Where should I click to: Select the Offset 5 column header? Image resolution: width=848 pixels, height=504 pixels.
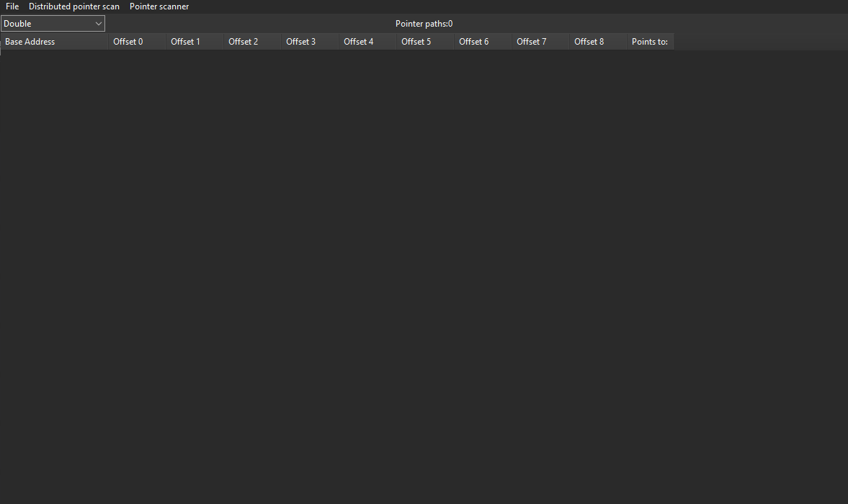point(425,42)
